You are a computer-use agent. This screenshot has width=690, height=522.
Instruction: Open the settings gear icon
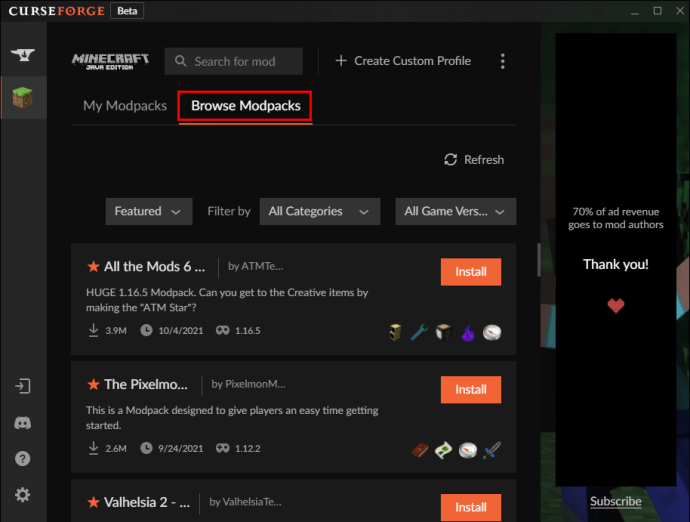(22, 495)
